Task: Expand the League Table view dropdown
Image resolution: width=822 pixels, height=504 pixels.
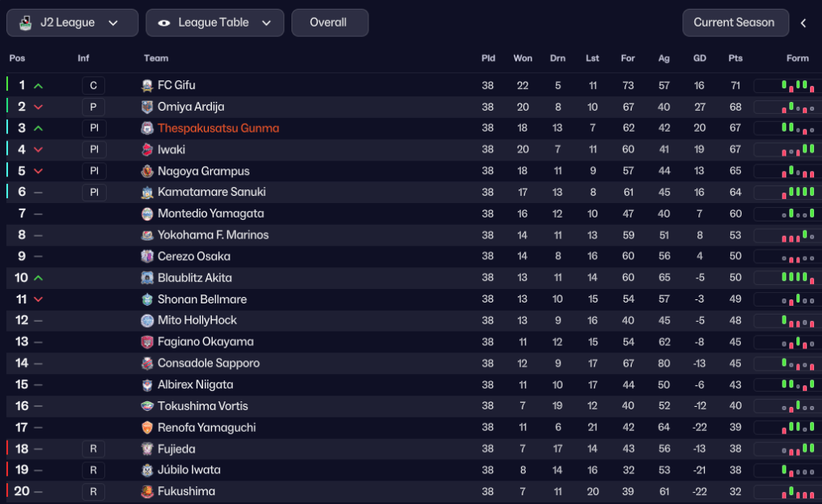Action: coord(214,22)
